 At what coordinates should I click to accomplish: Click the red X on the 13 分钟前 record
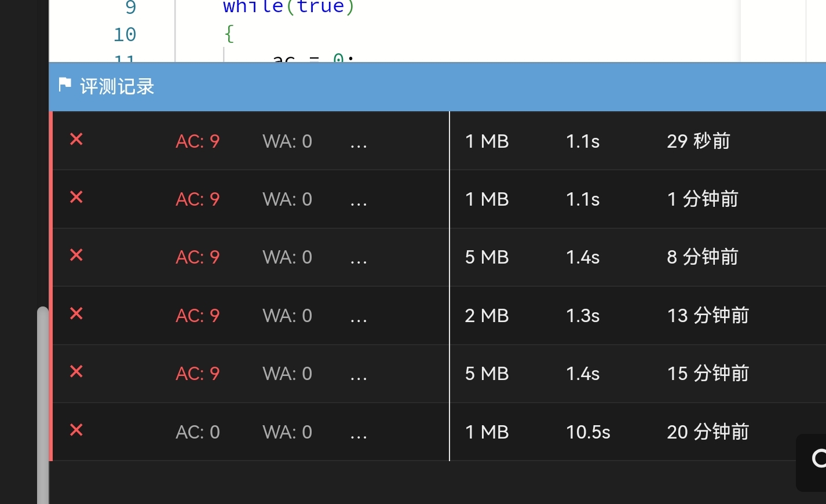pos(76,314)
